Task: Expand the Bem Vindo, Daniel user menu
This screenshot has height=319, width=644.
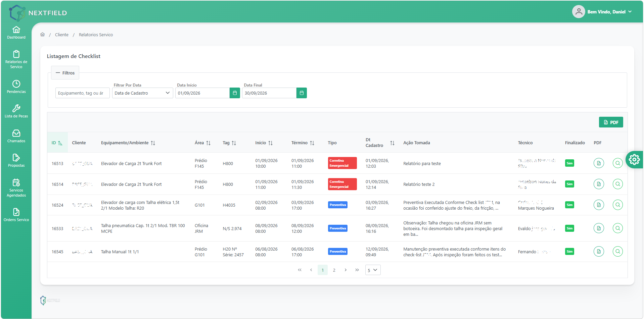Action: 602,12
